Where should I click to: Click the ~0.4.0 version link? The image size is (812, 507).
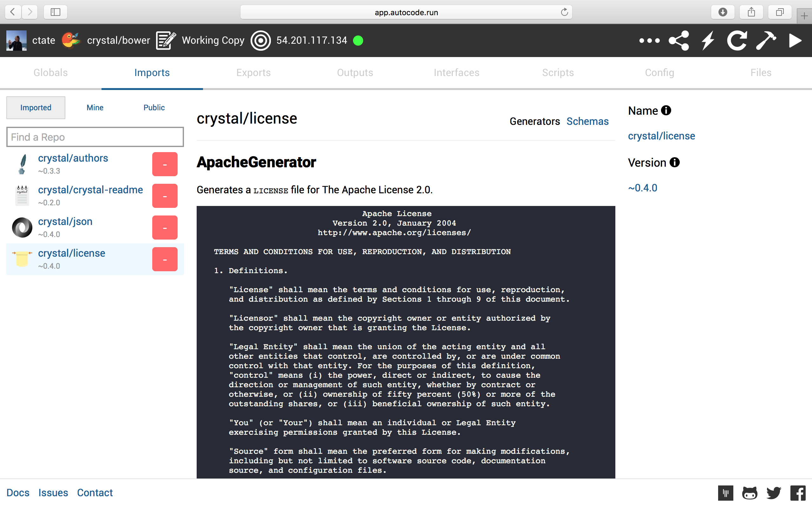coord(643,188)
